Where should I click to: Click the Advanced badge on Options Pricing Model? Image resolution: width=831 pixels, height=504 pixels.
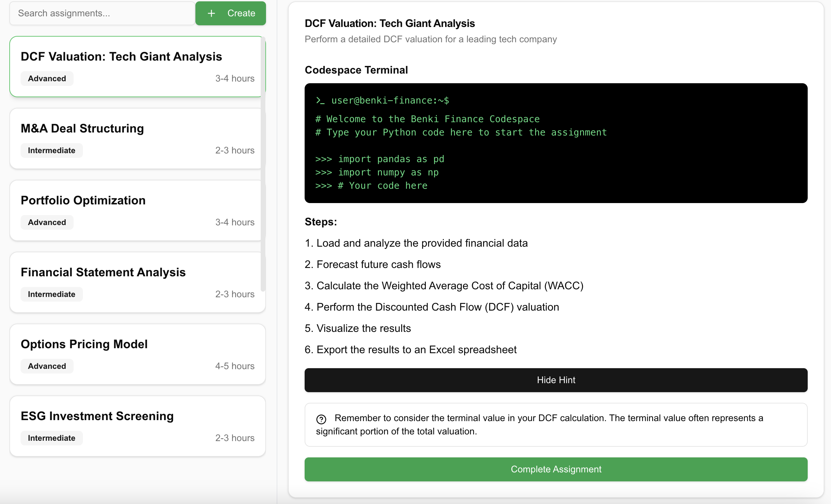[x=47, y=366]
